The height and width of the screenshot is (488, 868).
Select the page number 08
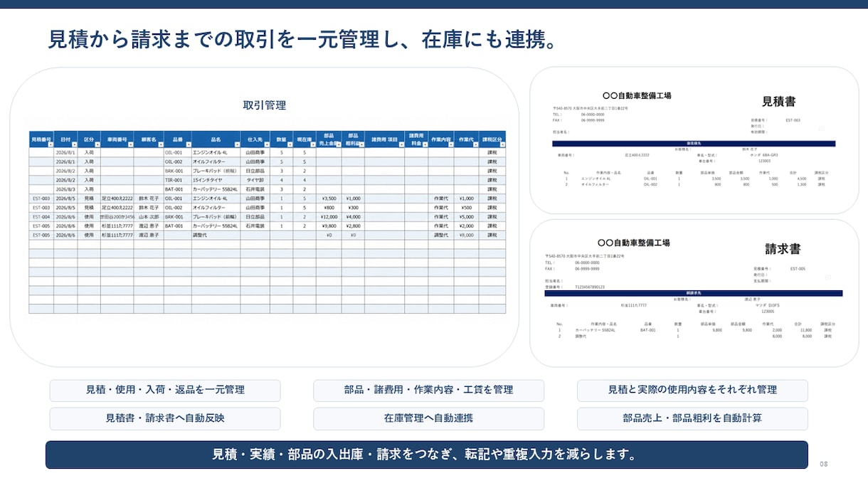(x=824, y=464)
